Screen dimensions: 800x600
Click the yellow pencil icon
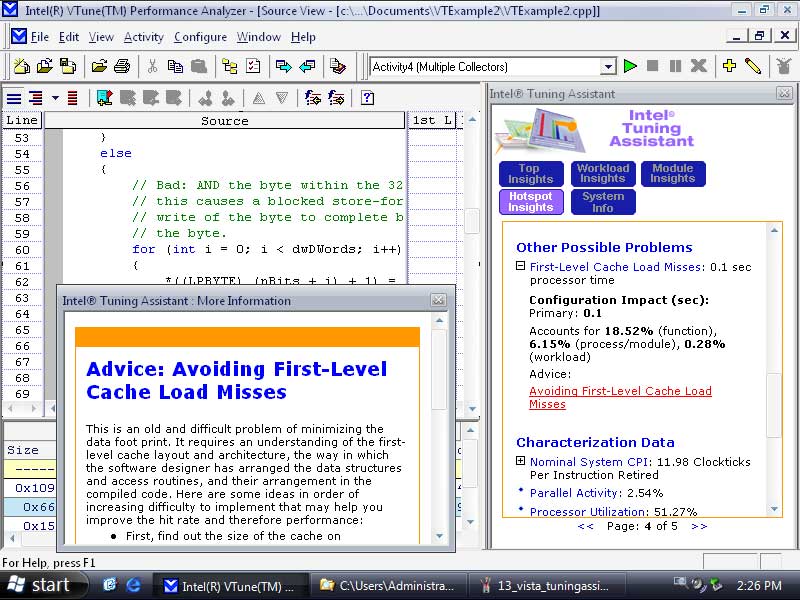click(x=753, y=66)
